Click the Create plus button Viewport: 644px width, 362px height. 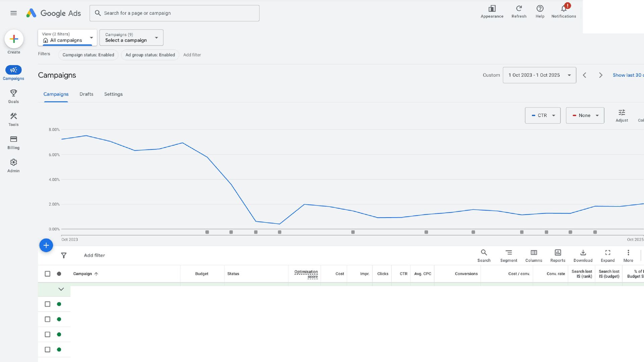[14, 39]
